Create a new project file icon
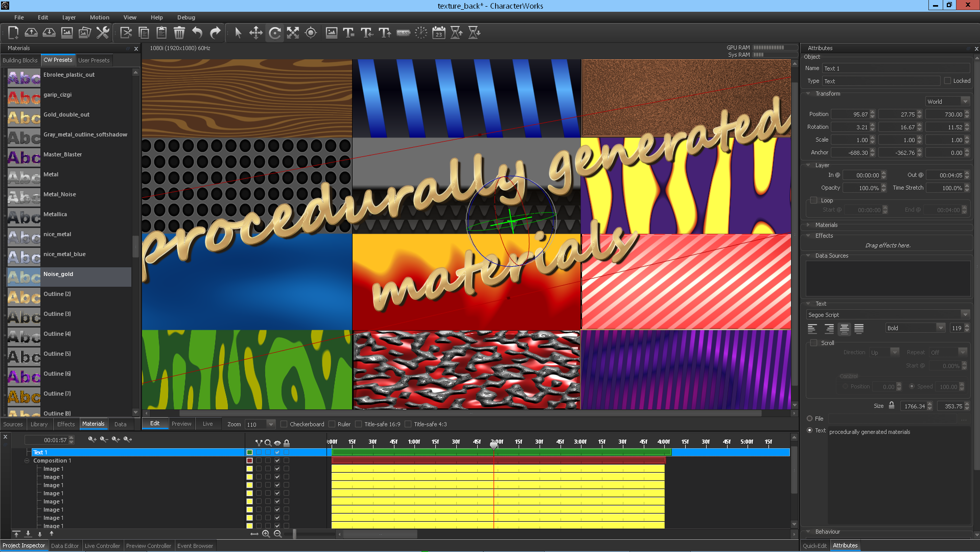Image resolution: width=980 pixels, height=552 pixels. (13, 33)
